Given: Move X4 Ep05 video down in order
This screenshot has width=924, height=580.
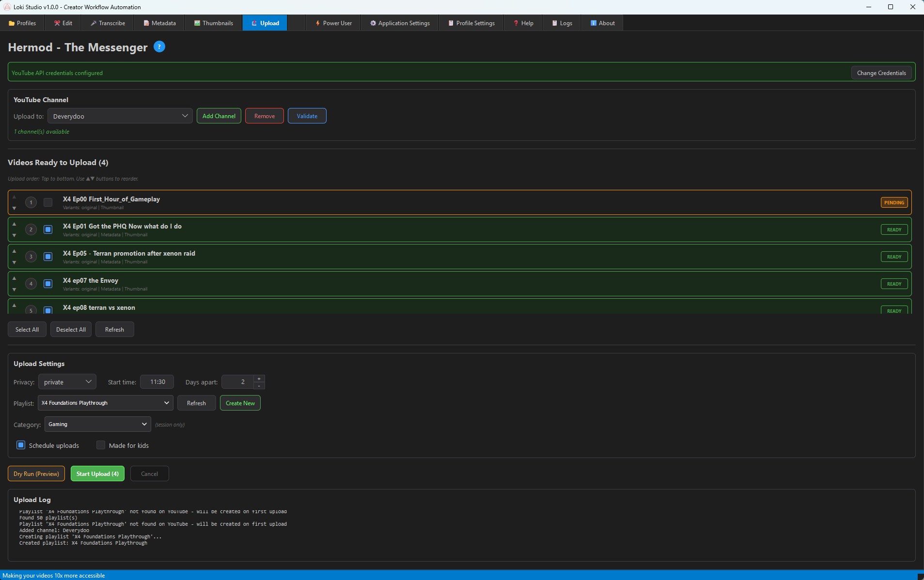Looking at the screenshot, I should 14,262.
